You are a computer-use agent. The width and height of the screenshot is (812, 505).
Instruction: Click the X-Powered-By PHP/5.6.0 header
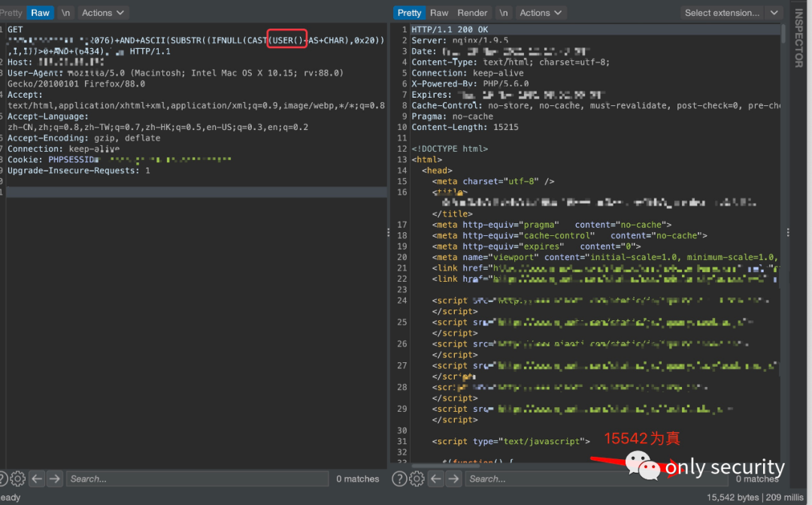[x=470, y=84]
